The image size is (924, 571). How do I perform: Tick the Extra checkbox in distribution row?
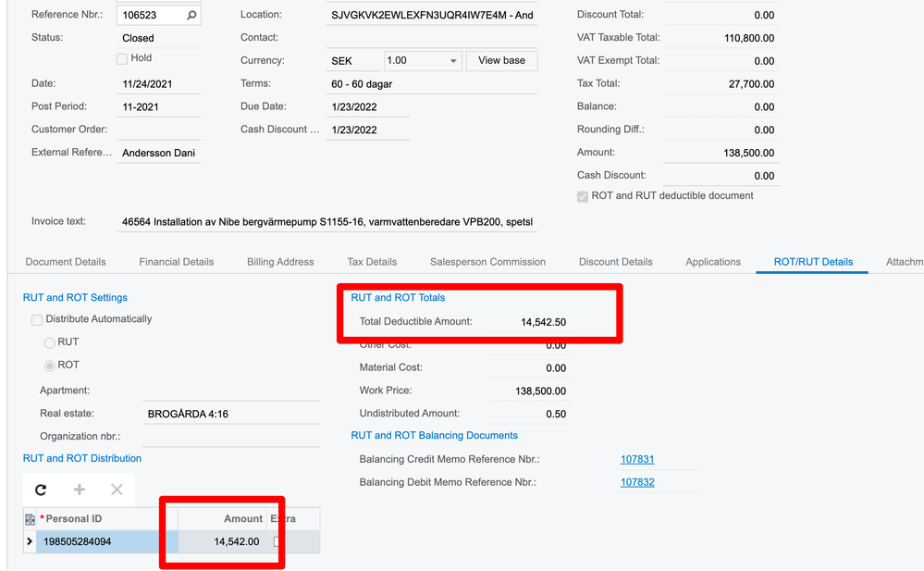pos(277,541)
